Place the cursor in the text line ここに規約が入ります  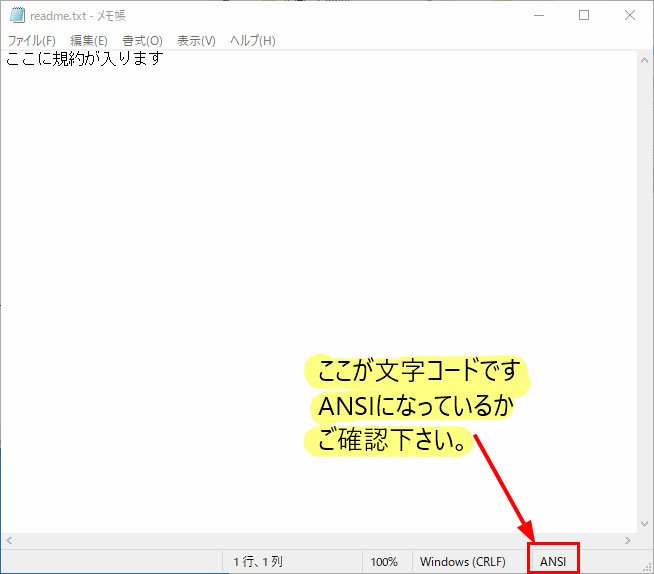point(85,58)
